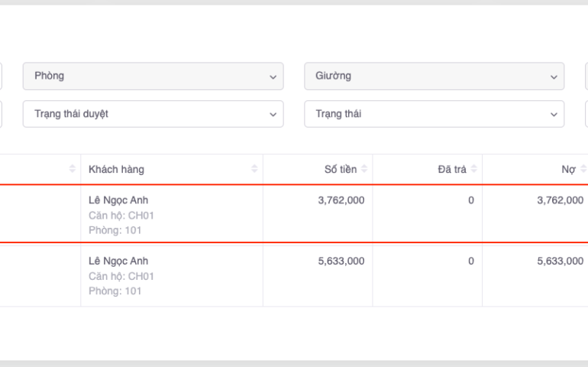The width and height of the screenshot is (588, 367).
Task: Click second Lê Ngọc Anh customer name
Action: tap(118, 261)
